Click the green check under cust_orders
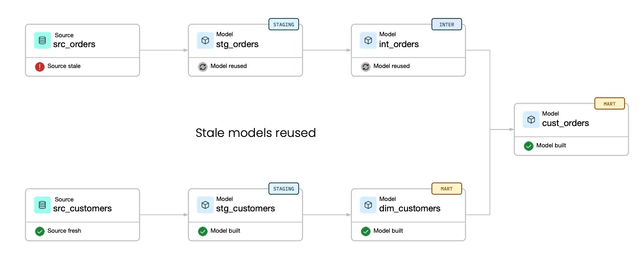Image resolution: width=644 pixels, height=259 pixels. (x=529, y=146)
